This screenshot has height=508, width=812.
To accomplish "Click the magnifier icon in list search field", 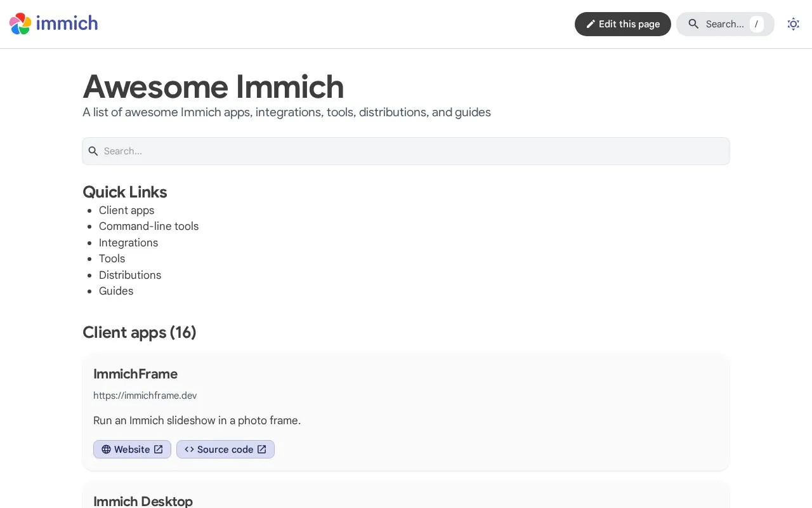I will [93, 151].
